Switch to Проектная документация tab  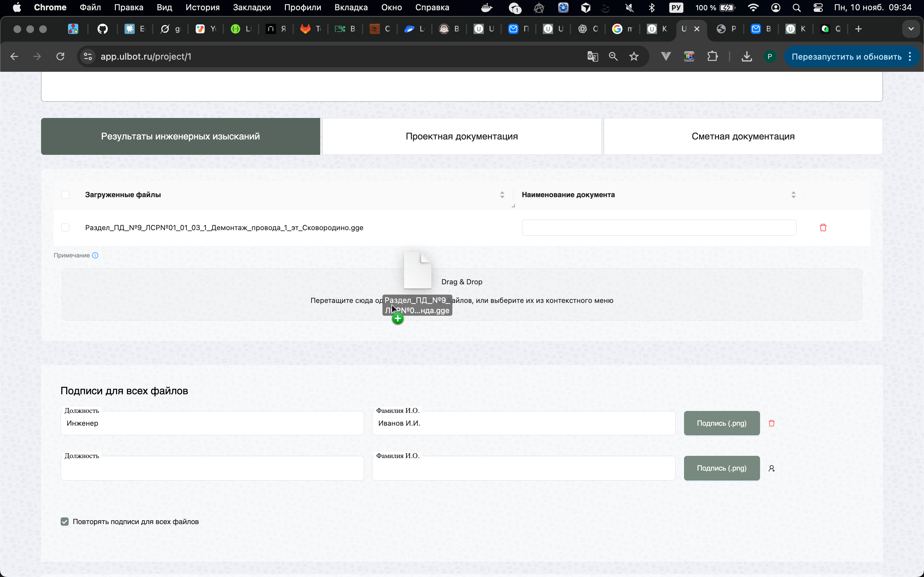click(x=462, y=136)
